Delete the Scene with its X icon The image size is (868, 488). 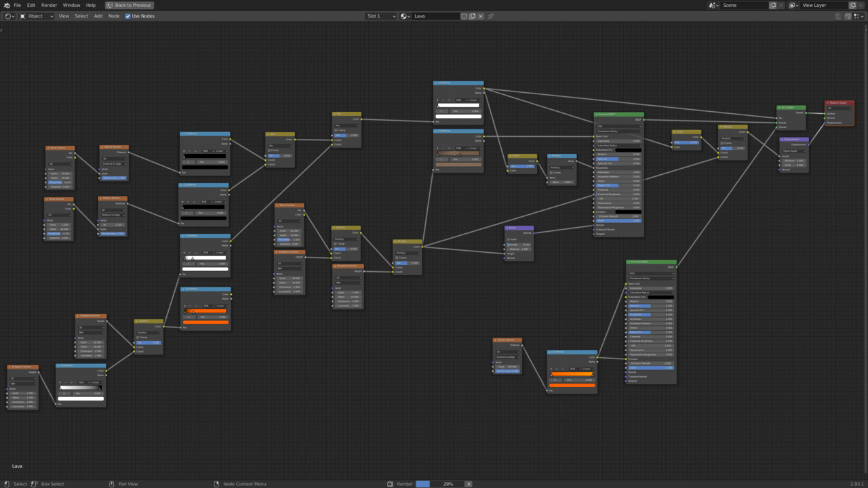[x=781, y=5]
